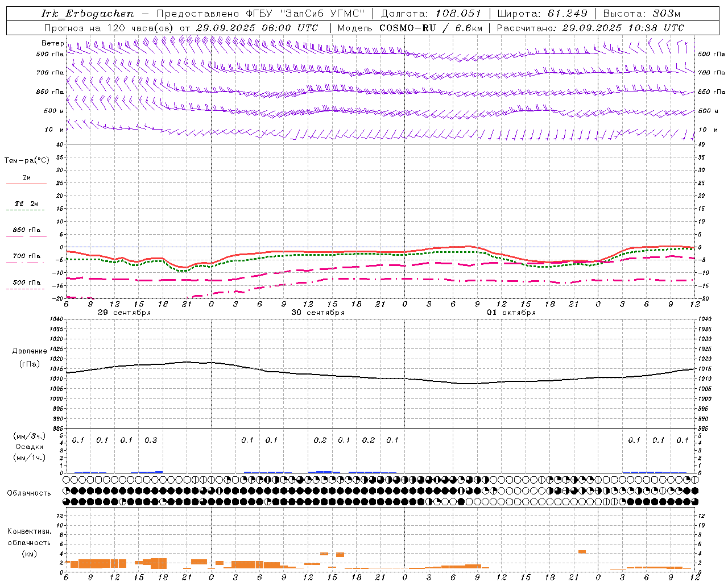The height and width of the screenshot is (582, 728).
Task: Click the 500 гПа entry in the temperature legend
Action: [27, 282]
